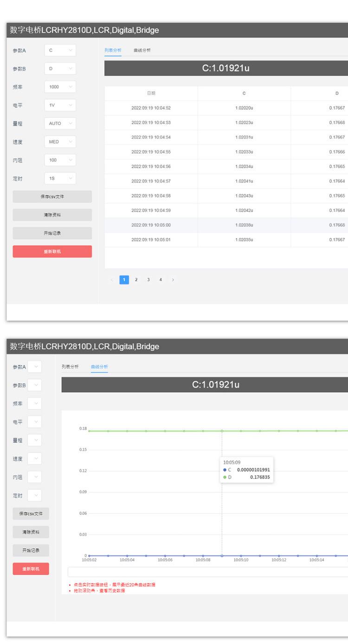Expand the 定时 dropdown showing 1S

pos(60,178)
